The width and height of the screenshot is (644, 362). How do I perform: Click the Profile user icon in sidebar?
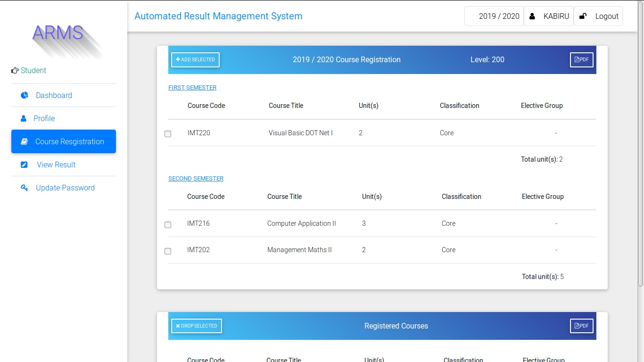(24, 118)
